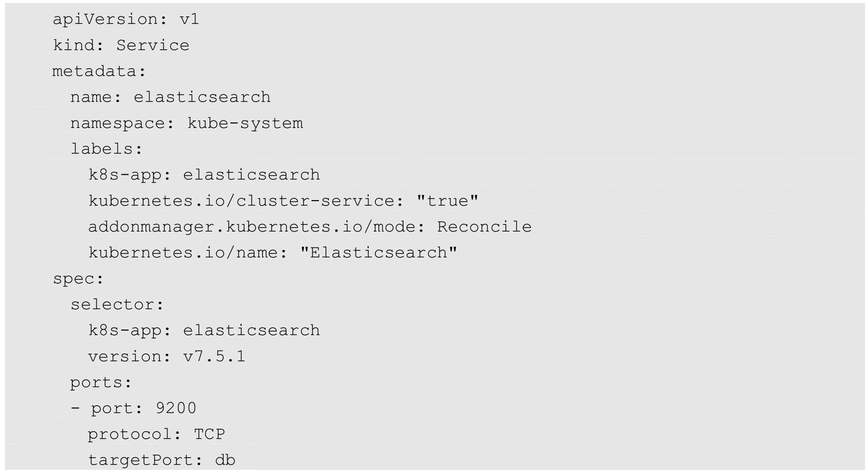The height and width of the screenshot is (476, 868).
Task: Select the kube-system namespace value
Action: [245, 123]
